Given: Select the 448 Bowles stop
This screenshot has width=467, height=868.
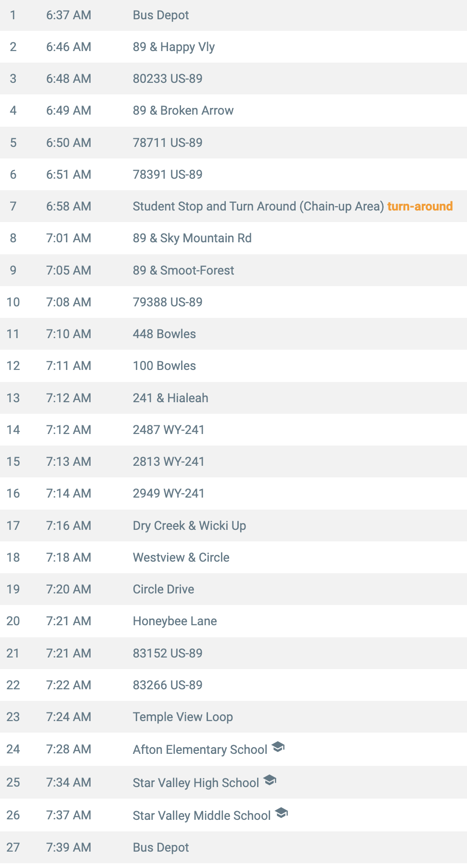Looking at the screenshot, I should (233, 334).
